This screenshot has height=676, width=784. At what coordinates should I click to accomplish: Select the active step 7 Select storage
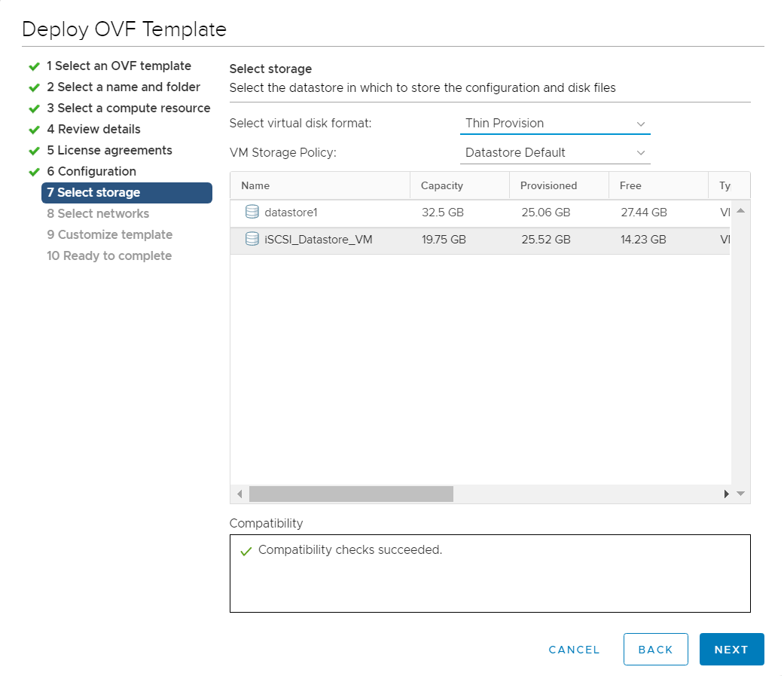[x=127, y=193]
